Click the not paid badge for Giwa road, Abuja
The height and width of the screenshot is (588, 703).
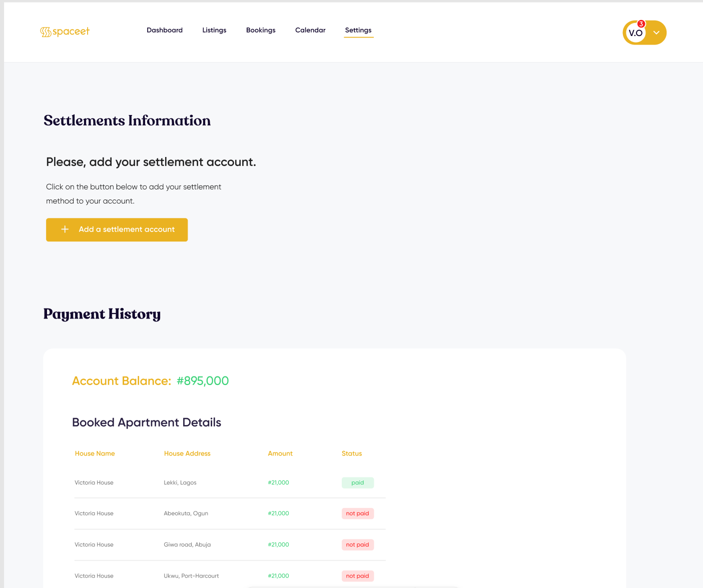[357, 544]
